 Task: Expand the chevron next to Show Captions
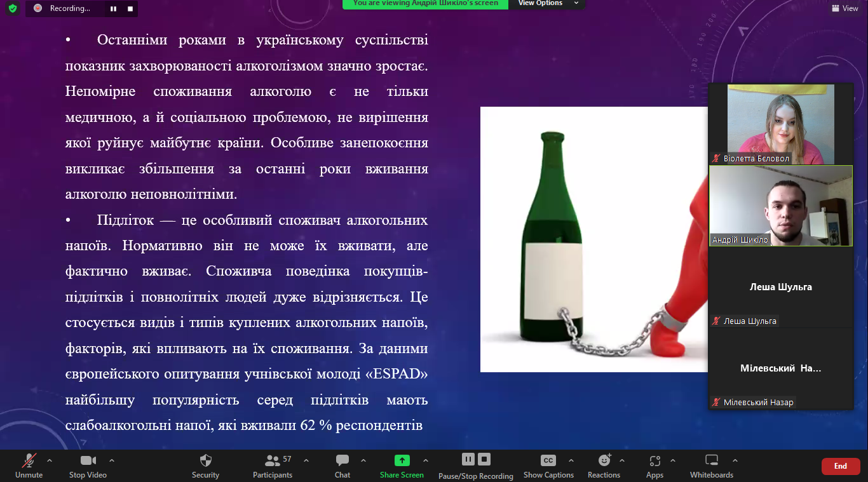click(571, 460)
